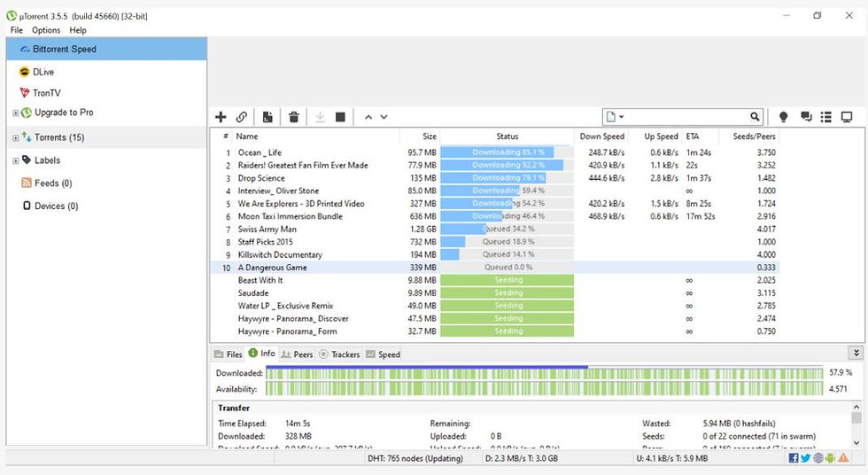Click the U: 4.1 kB/s upload status
868x475 pixels.
pos(672,458)
